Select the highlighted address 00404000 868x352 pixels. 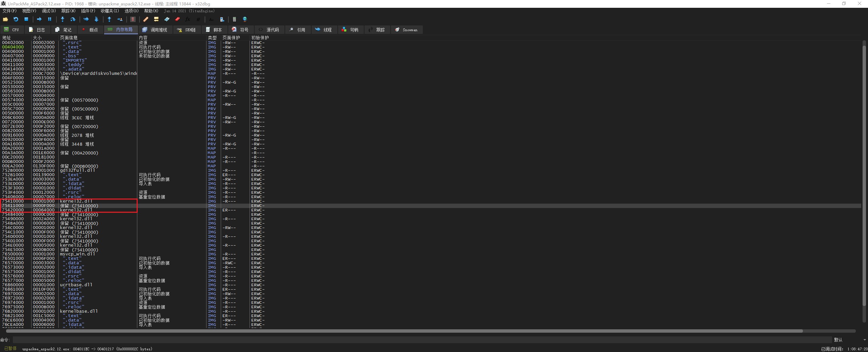[13, 47]
